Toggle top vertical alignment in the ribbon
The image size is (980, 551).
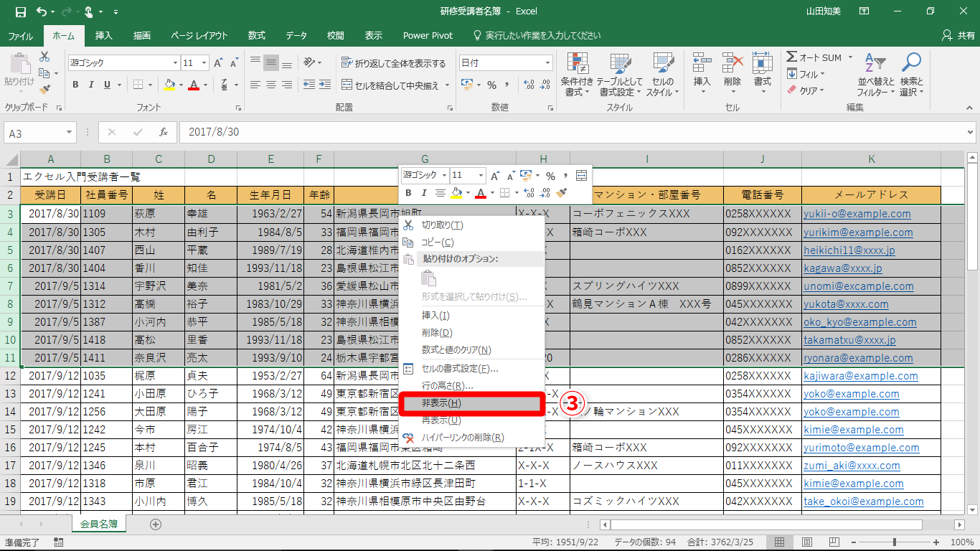tap(255, 63)
